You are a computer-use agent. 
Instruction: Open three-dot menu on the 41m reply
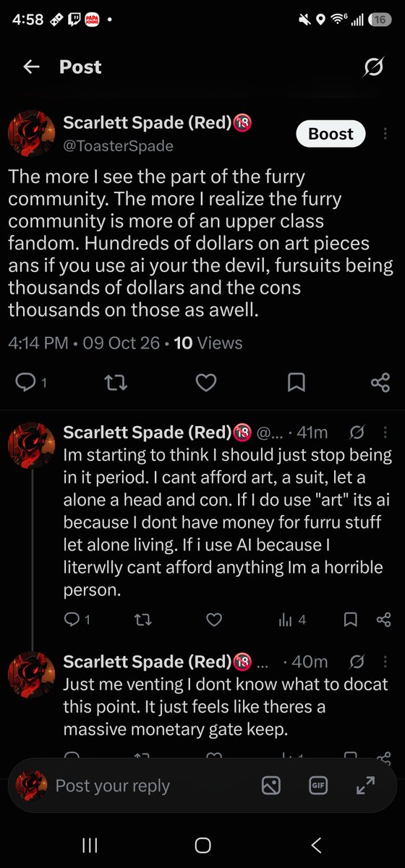click(x=385, y=433)
